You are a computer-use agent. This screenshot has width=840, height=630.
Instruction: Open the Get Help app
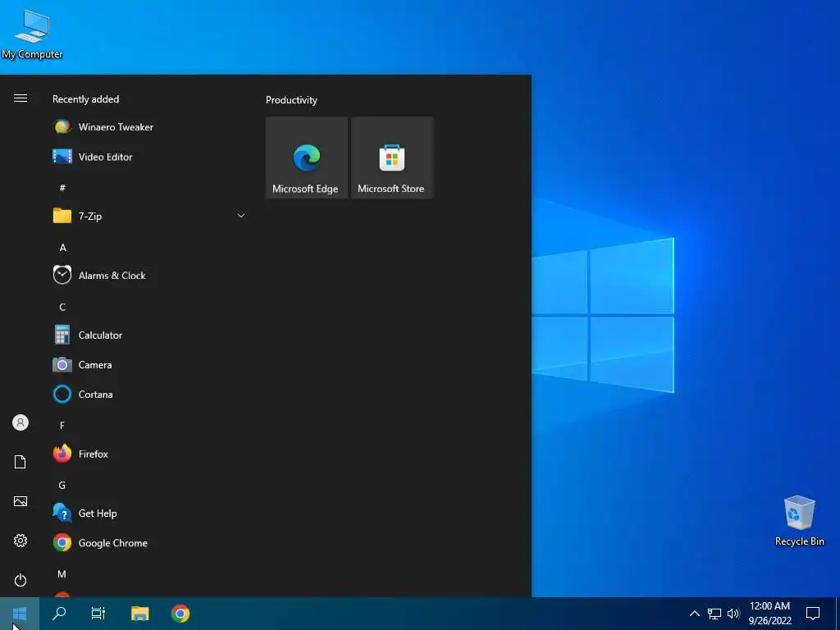click(x=150, y=514)
